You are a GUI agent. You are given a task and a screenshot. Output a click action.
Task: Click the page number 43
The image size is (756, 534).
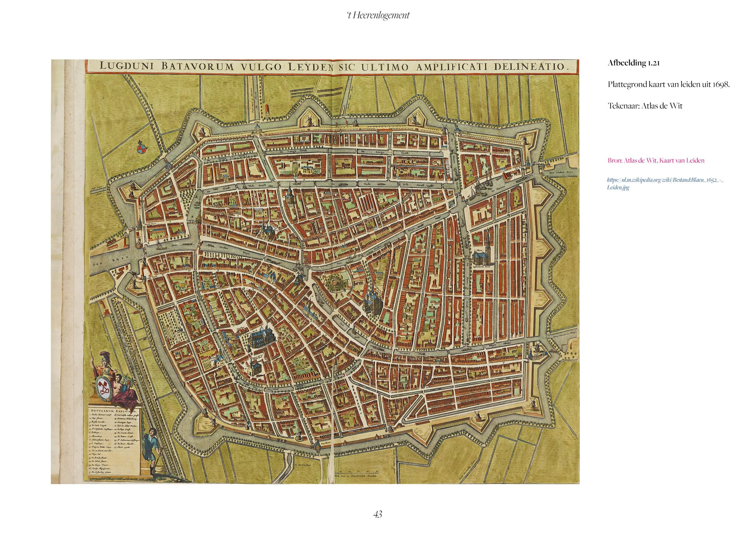(x=378, y=514)
